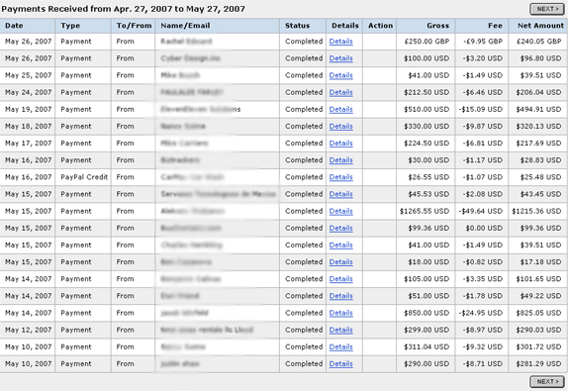
Task: Click the $96.80 USD net amount
Action: pyautogui.click(x=541, y=58)
